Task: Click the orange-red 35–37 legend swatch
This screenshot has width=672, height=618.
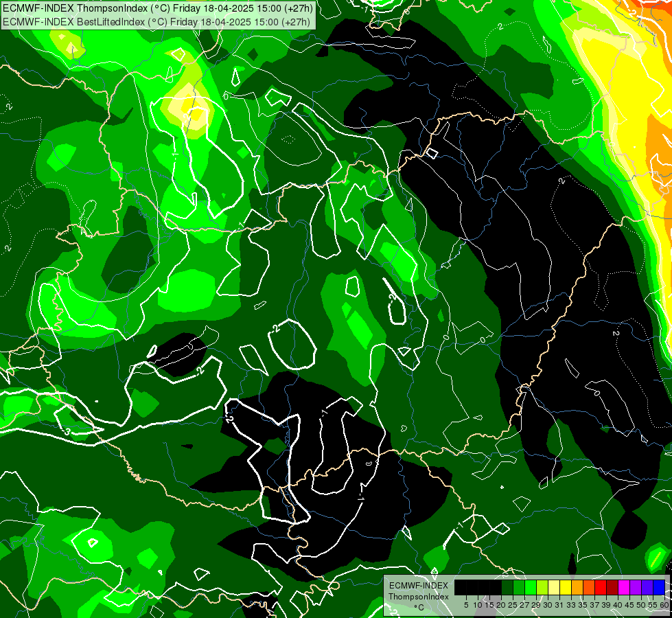Action: pyautogui.click(x=589, y=588)
